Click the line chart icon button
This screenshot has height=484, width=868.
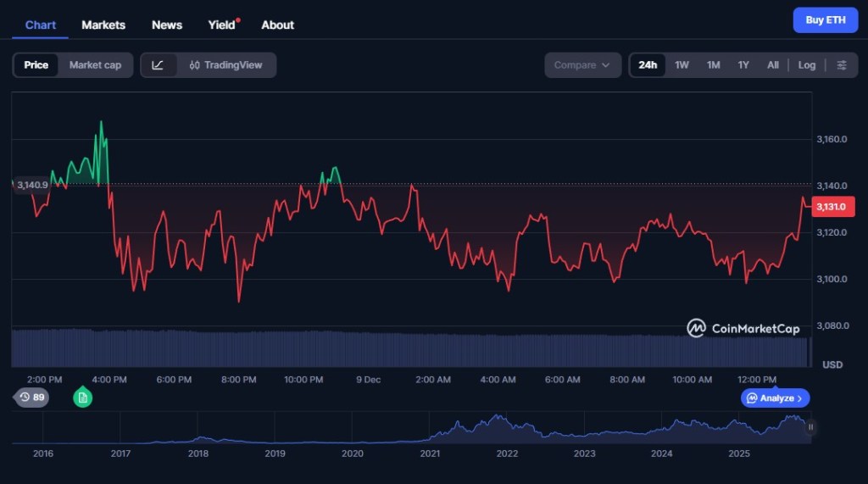[159, 65]
